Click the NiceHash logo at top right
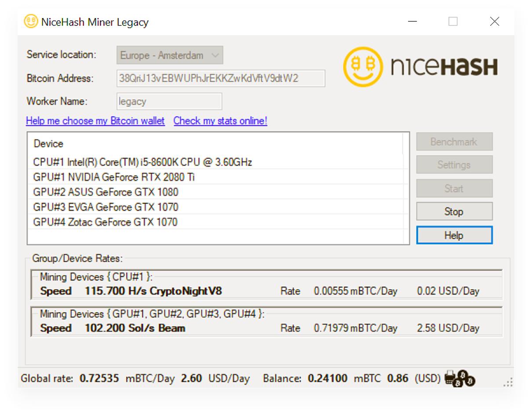Screen dimensions: 532x415 (x=420, y=67)
